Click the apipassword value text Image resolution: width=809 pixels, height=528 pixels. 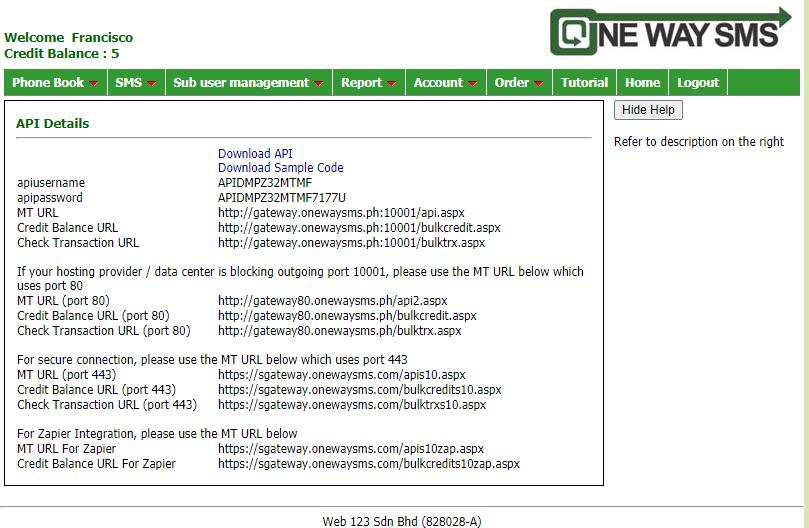282,198
